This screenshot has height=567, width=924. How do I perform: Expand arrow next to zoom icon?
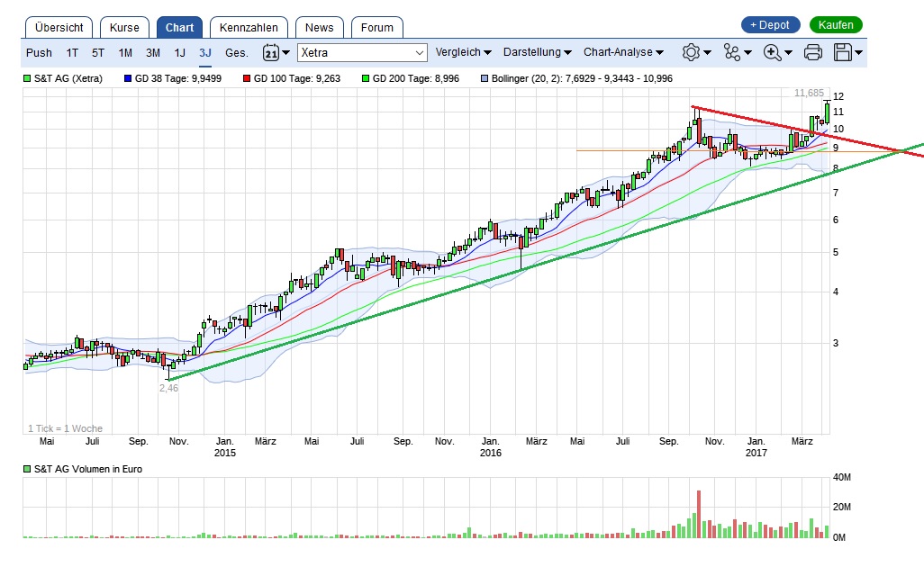tap(789, 53)
